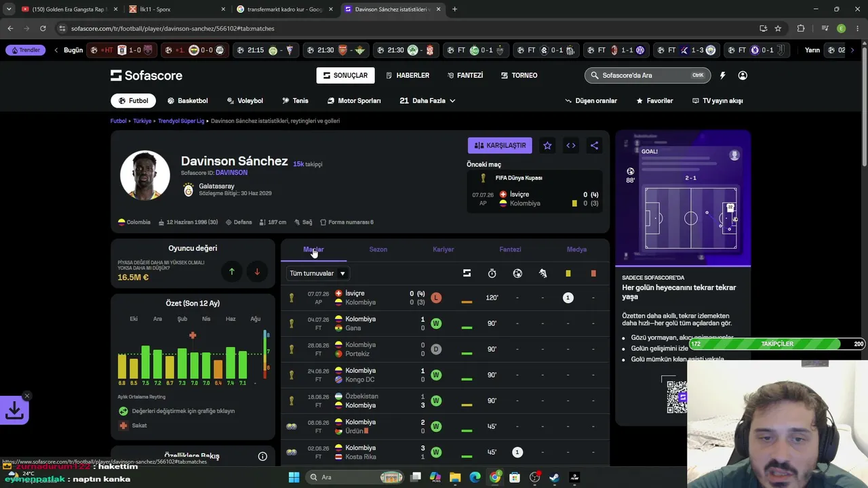Open the TORNEO header menu
868x488 pixels.
(519, 75)
